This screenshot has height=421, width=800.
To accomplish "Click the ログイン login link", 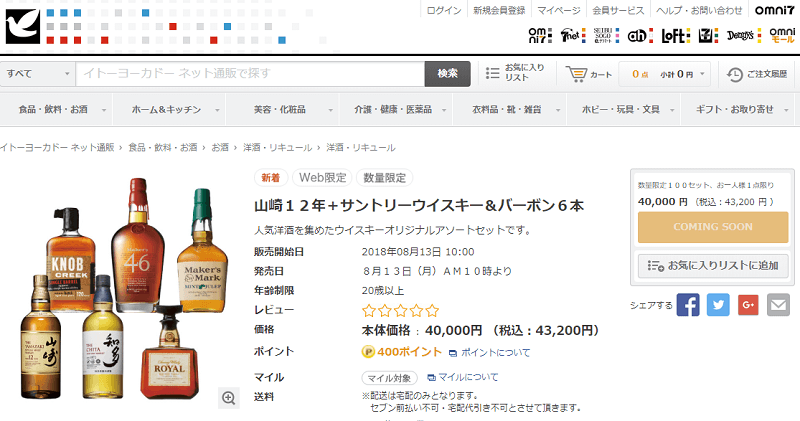I will [x=444, y=10].
